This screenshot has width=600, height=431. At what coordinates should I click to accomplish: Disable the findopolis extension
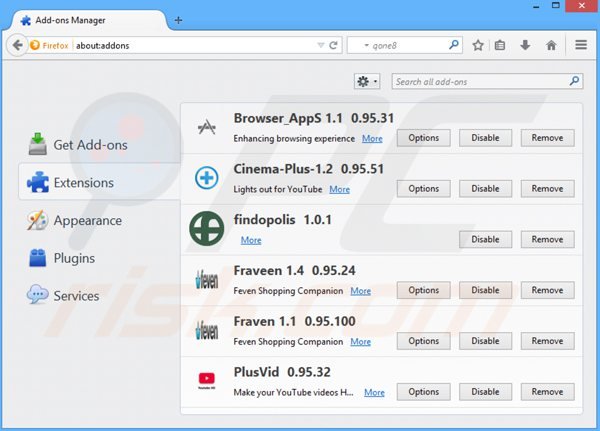(x=485, y=239)
